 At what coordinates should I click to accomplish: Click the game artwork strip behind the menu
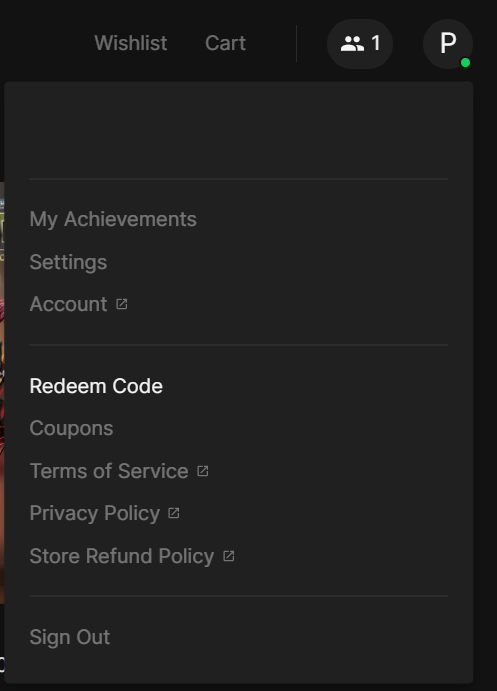coord(2,392)
